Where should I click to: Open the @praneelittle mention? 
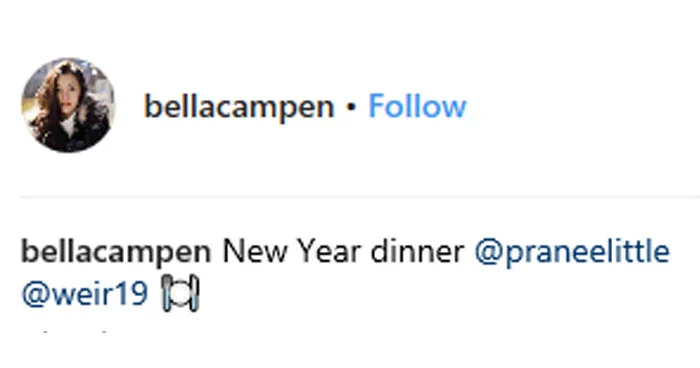pos(572,252)
